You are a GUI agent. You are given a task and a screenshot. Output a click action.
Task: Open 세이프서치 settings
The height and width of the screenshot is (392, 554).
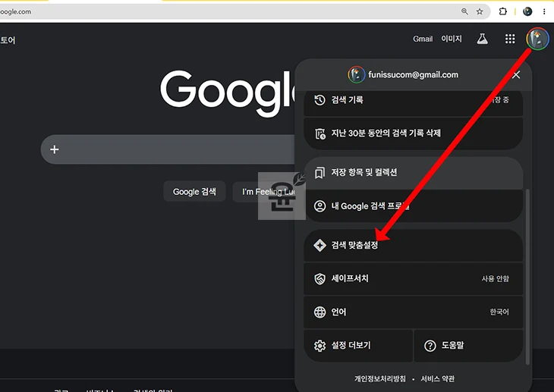coord(413,278)
